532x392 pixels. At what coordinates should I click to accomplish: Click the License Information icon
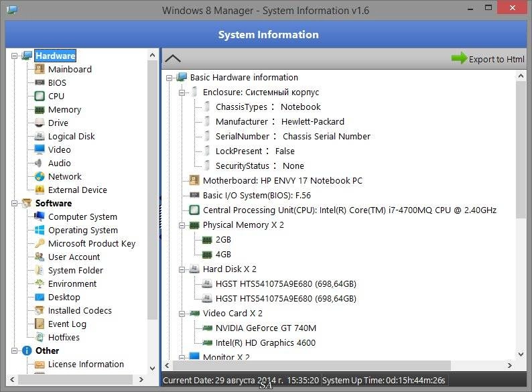tap(40, 364)
